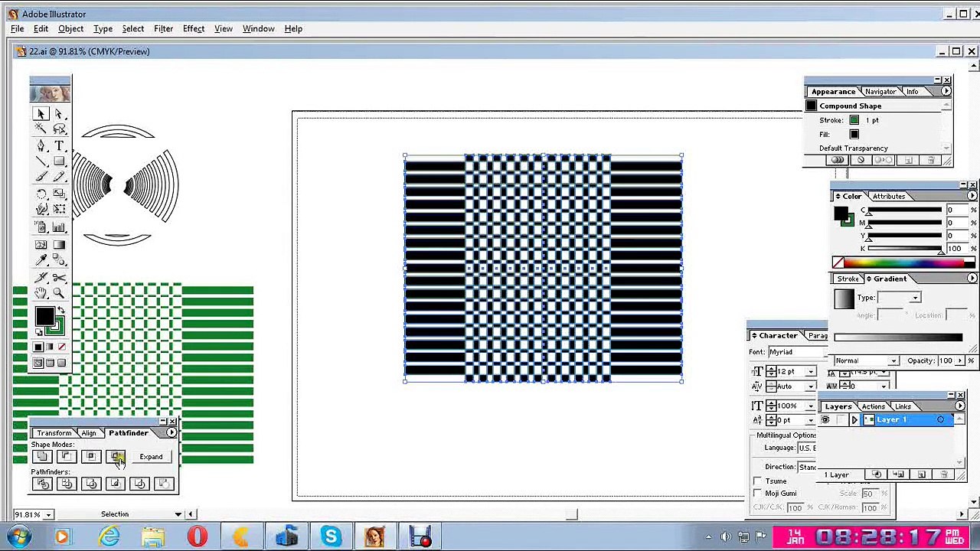Click Intersect shape areas in Pathfinder
Screen dimensions: 980x551
[x=91, y=457]
